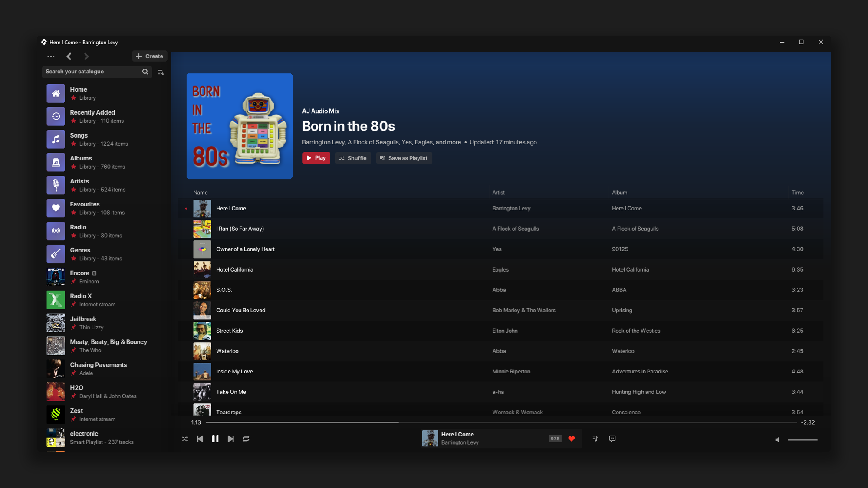Screen dimensions: 868x488
Task: Open the Radio library section
Action: tap(78, 231)
